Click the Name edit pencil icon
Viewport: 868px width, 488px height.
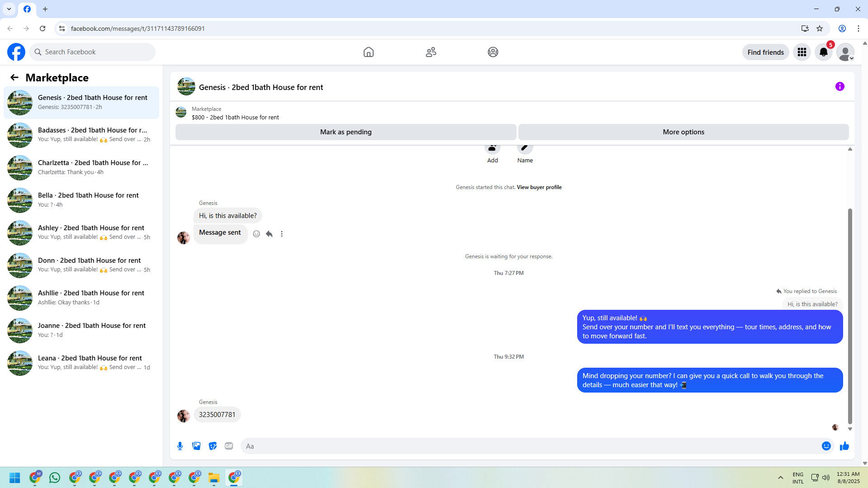click(x=525, y=149)
